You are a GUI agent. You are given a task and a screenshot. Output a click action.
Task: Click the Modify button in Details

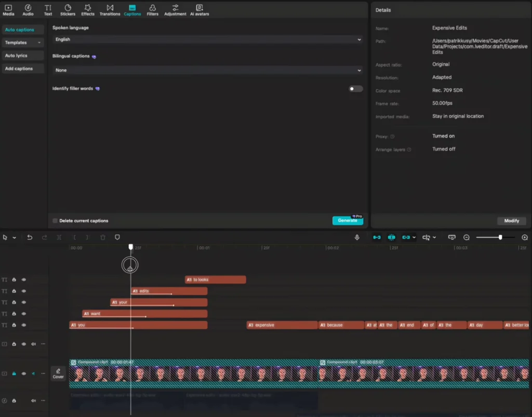tap(511, 221)
